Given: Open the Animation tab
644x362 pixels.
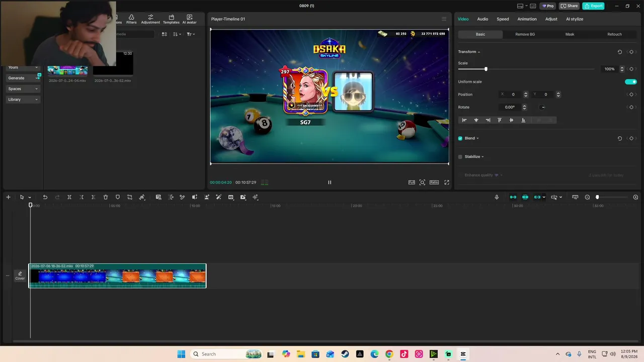Looking at the screenshot, I should point(527,19).
